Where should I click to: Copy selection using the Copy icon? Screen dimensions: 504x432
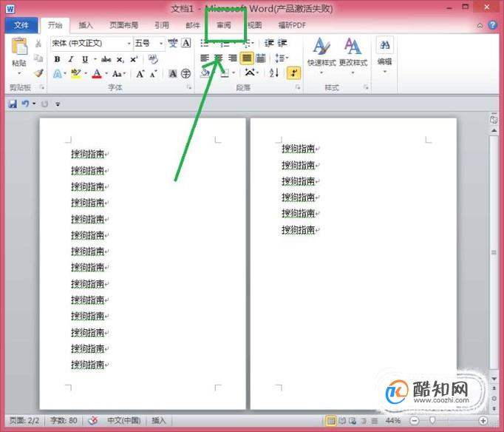(x=38, y=58)
